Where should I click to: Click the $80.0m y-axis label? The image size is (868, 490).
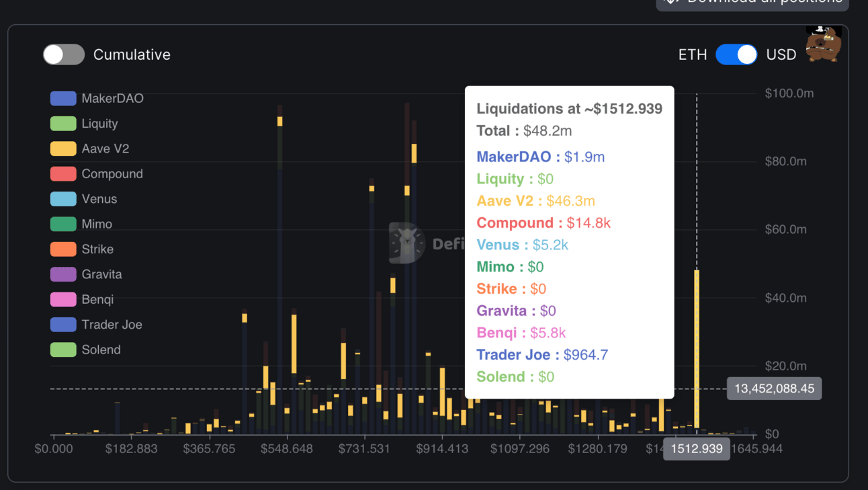[785, 161]
